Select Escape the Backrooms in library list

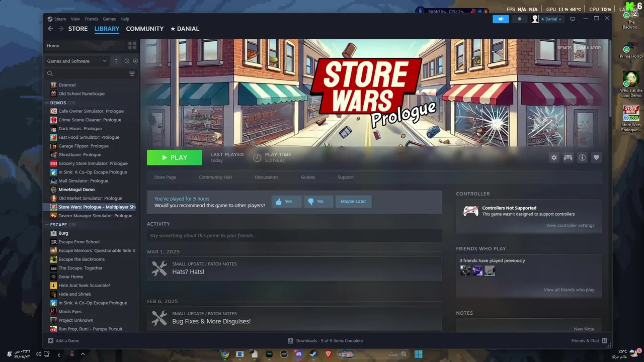point(82,259)
